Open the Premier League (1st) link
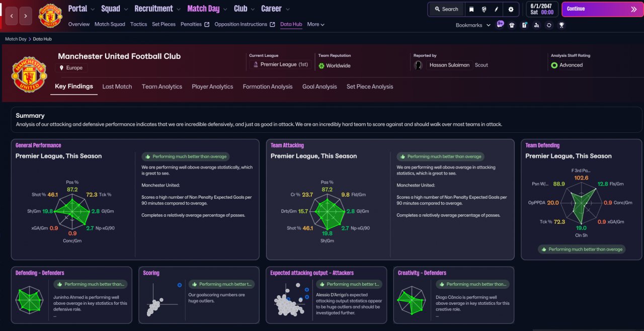644x331 pixels. tap(284, 64)
